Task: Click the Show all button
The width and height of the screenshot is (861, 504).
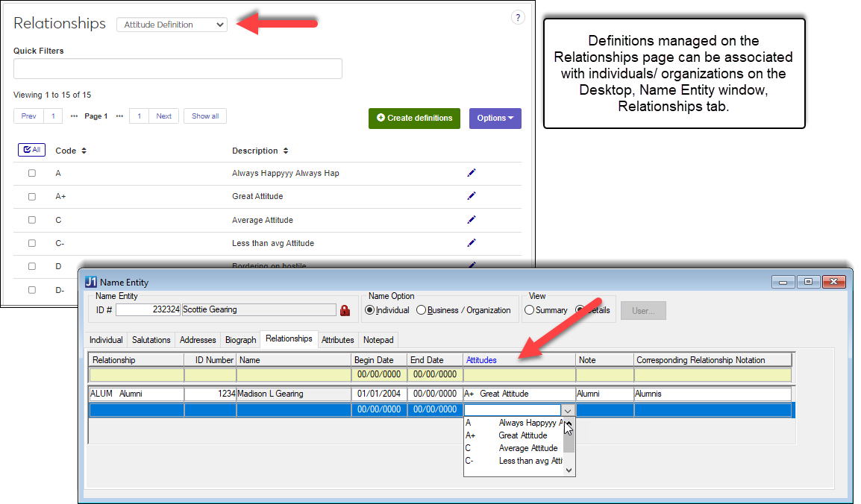Action: [x=205, y=116]
